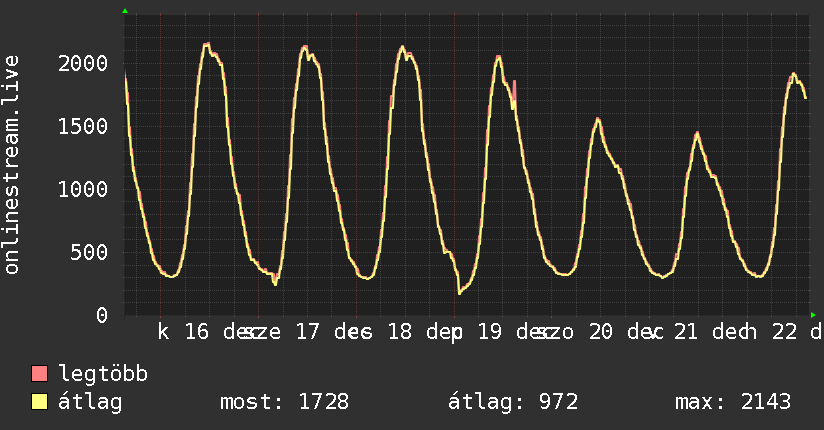Click the 21 date label on x-axis
Image resolution: width=824 pixels, height=430 pixels.
click(686, 332)
